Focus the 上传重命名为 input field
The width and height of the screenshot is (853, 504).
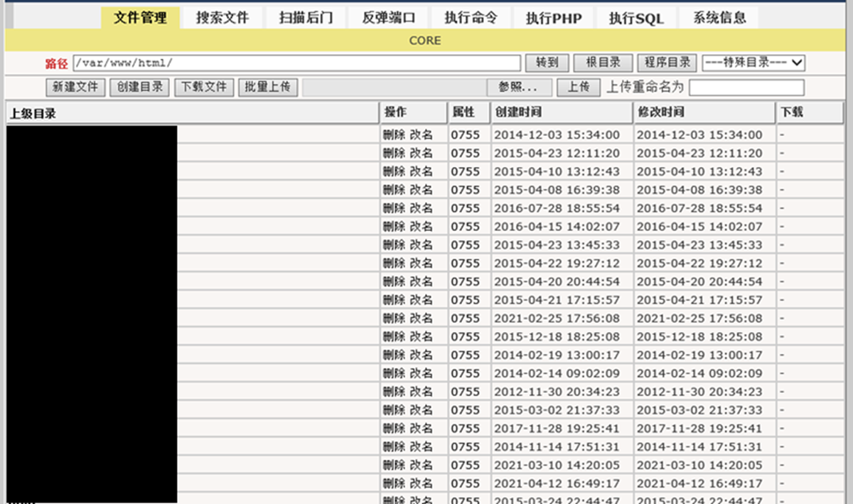[x=746, y=87]
